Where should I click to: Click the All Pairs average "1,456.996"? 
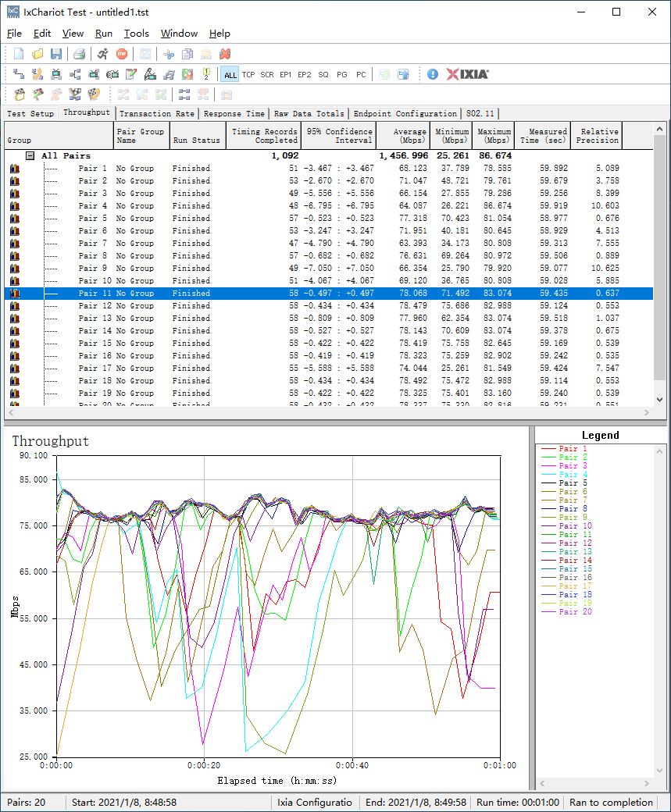tap(404, 155)
